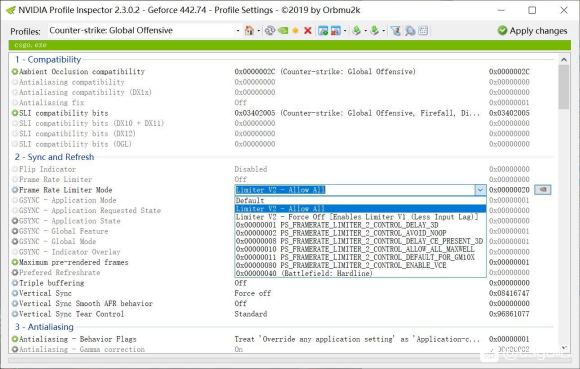The image size is (580, 369).
Task: Choose Limiter V2 - Force Off option
Action: coord(360,217)
